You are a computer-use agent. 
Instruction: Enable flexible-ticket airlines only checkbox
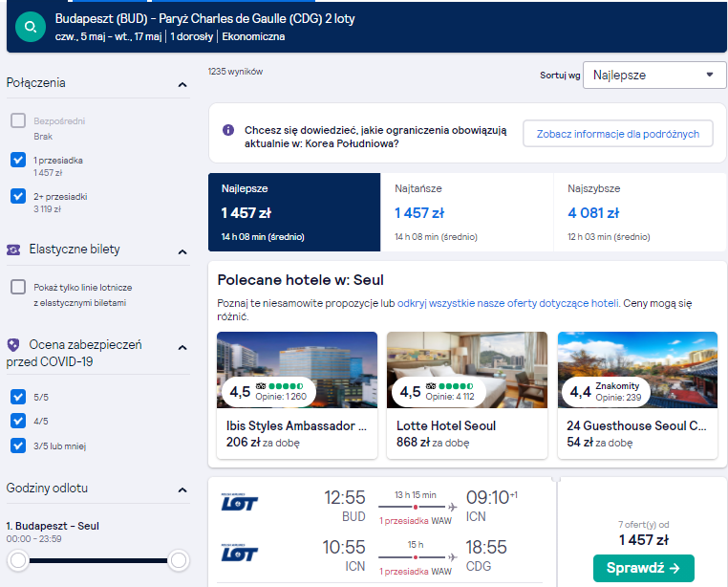18,287
